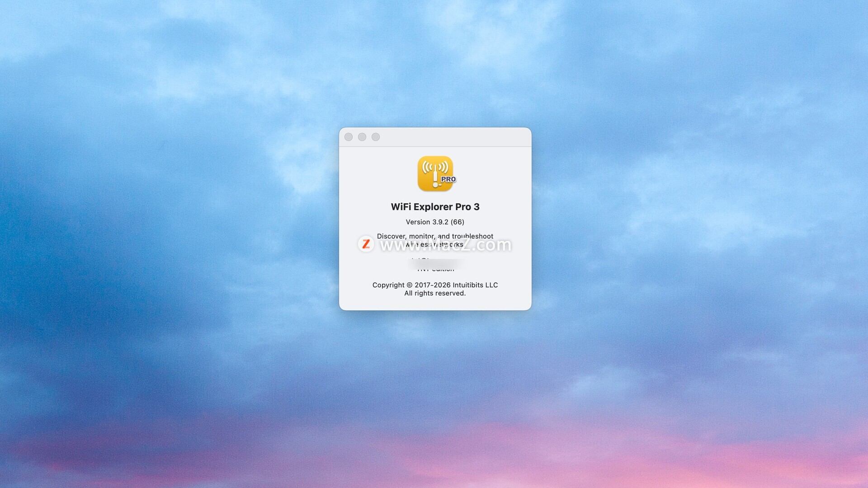Click the PRO badge on the app icon
The height and width of the screenshot is (488, 868).
pyautogui.click(x=448, y=179)
